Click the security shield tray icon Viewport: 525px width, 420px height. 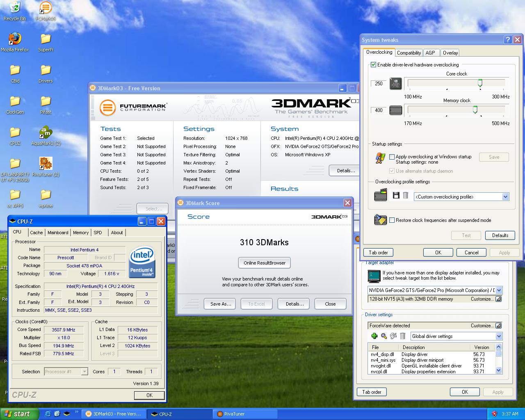click(x=494, y=414)
